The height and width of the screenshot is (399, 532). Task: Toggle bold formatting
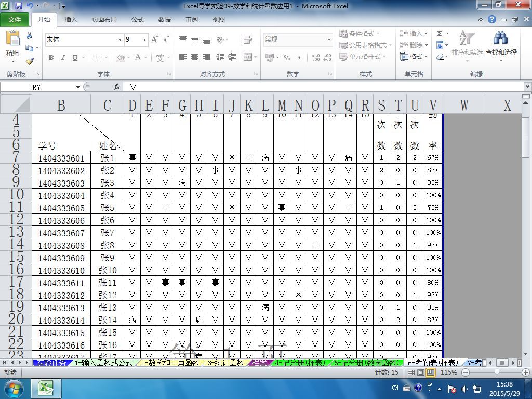51,57
